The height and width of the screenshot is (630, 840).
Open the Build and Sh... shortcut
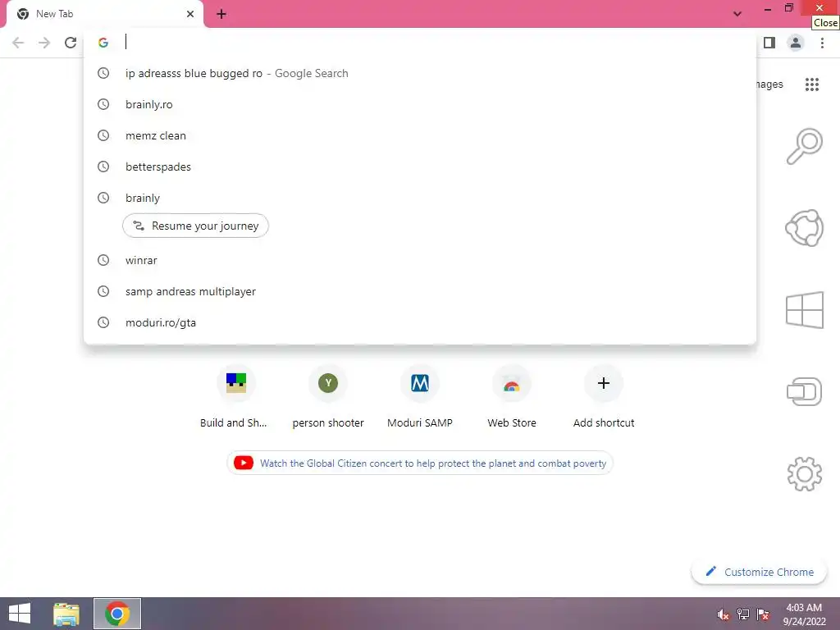click(x=235, y=396)
